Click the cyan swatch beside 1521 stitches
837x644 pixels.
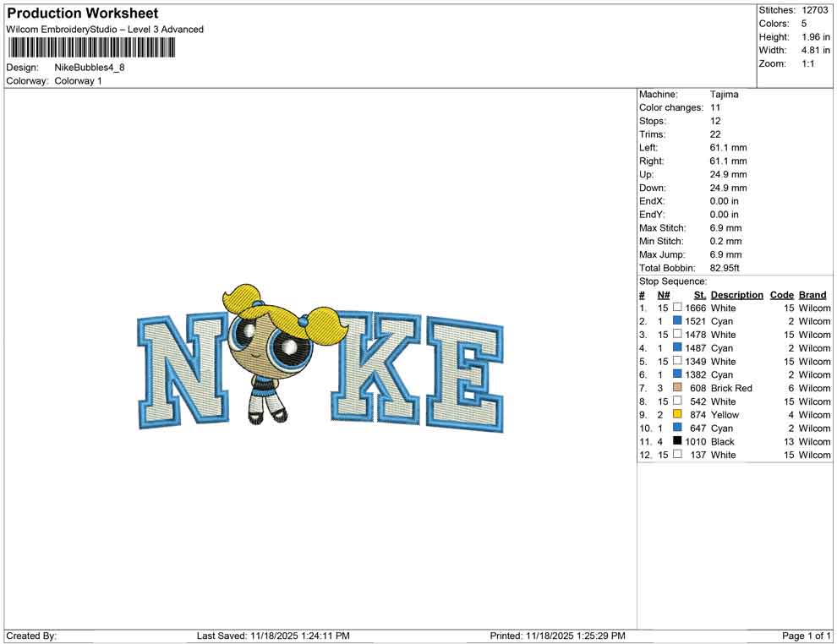[x=677, y=320]
